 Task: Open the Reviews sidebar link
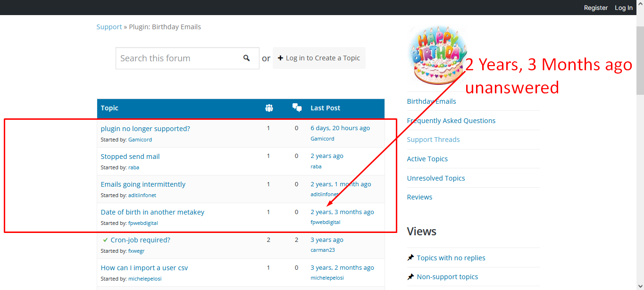(419, 197)
